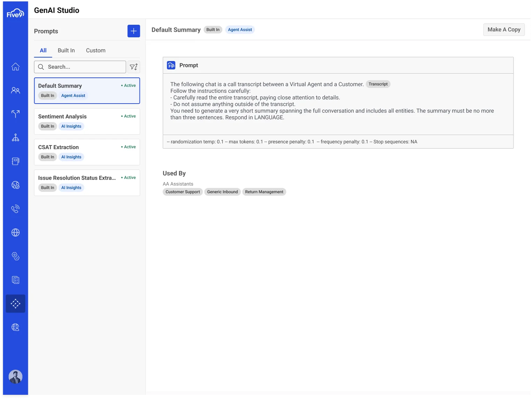The height and width of the screenshot is (399, 532).
Task: Open the phone calls sidebar icon
Action: (15, 209)
